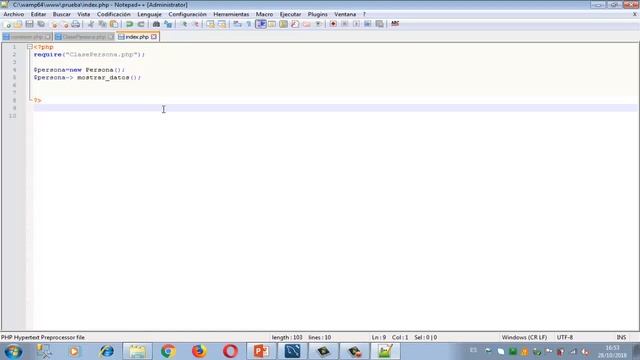Open the Plugins menu
Viewport: 640px width, 360px height.
click(318, 14)
